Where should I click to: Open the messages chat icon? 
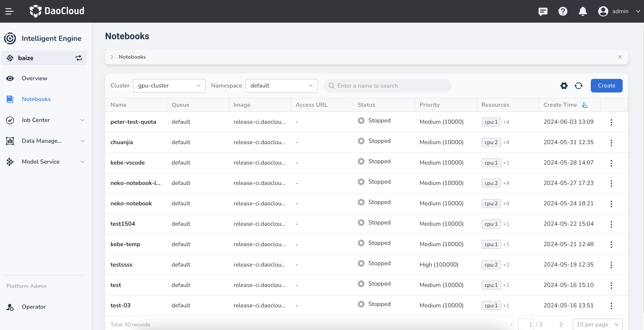click(x=543, y=11)
